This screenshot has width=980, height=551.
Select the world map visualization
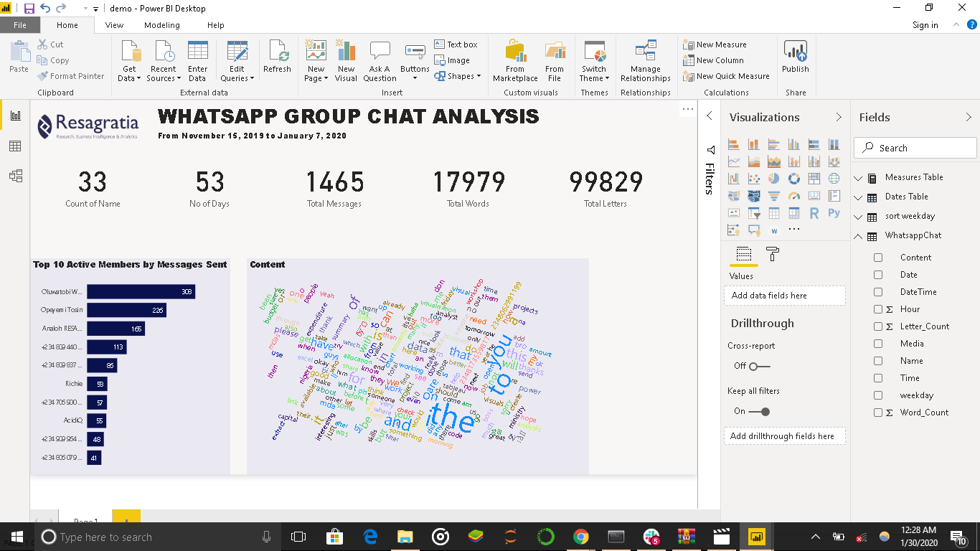pos(834,179)
